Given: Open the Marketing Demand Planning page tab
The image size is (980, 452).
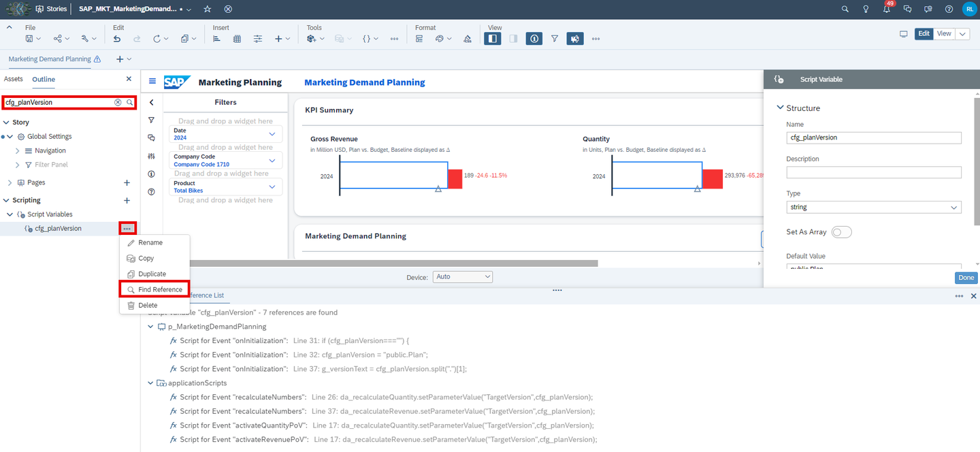Looking at the screenshot, I should point(50,59).
